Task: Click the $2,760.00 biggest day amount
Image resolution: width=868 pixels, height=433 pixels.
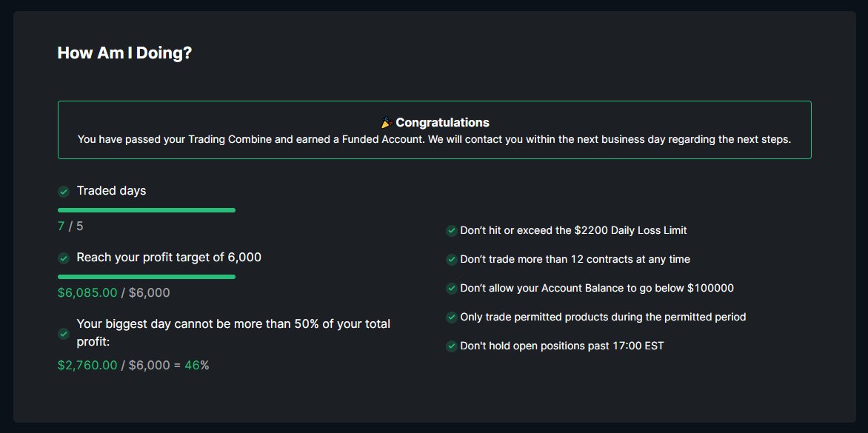Action: [x=87, y=366]
